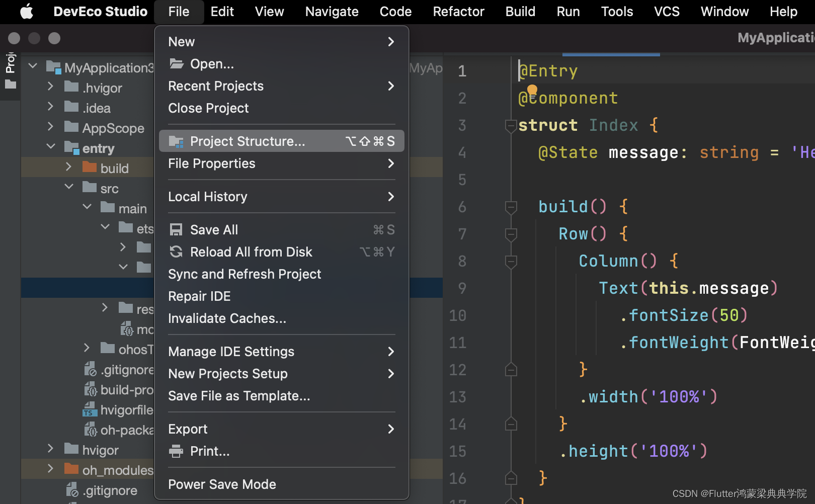
Task: Click the .fontSize(50) code text
Action: click(x=684, y=315)
